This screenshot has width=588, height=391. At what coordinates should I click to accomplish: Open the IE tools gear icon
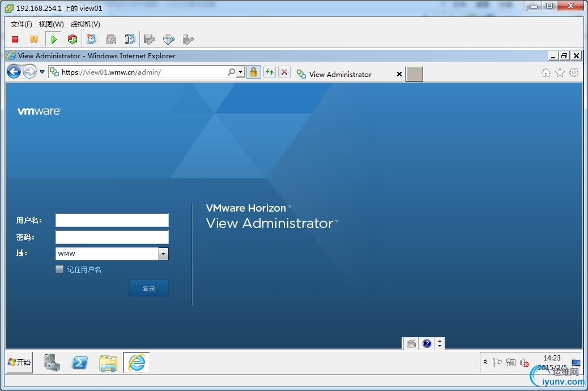(x=574, y=72)
